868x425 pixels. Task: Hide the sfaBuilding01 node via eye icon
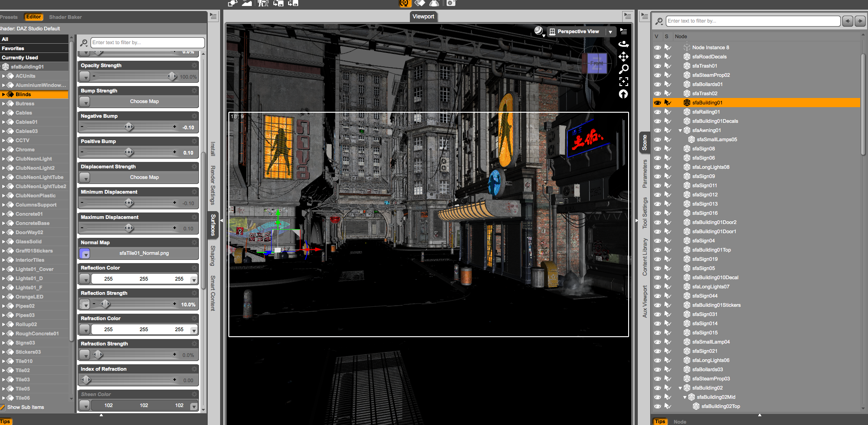click(658, 103)
